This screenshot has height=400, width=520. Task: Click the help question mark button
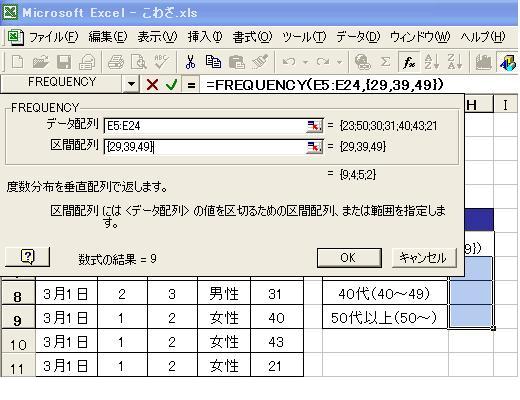point(28,257)
